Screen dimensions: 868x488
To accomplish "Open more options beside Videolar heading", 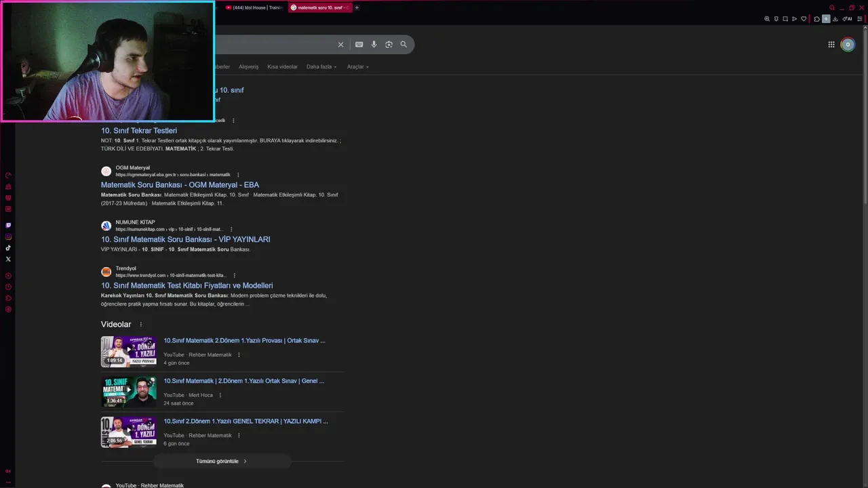I will (141, 325).
